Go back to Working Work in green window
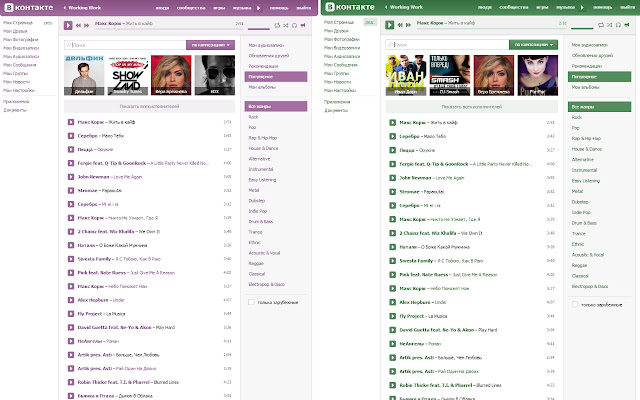This screenshot has width=640, height=400. coord(403,7)
